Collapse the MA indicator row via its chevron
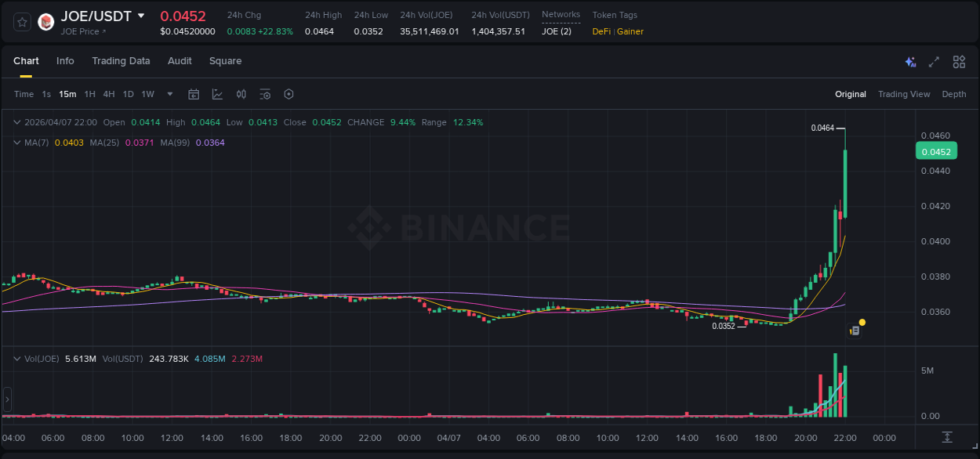Image resolution: width=980 pixels, height=459 pixels. point(16,143)
